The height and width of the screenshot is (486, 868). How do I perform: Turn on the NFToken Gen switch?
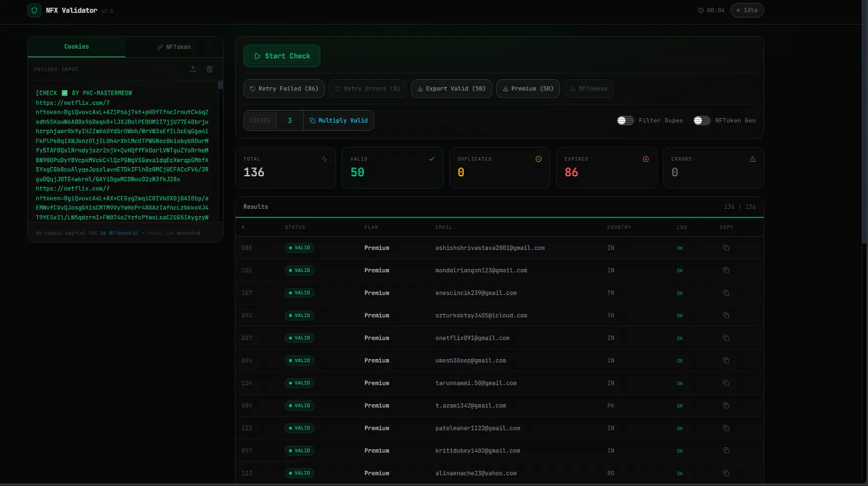702,121
